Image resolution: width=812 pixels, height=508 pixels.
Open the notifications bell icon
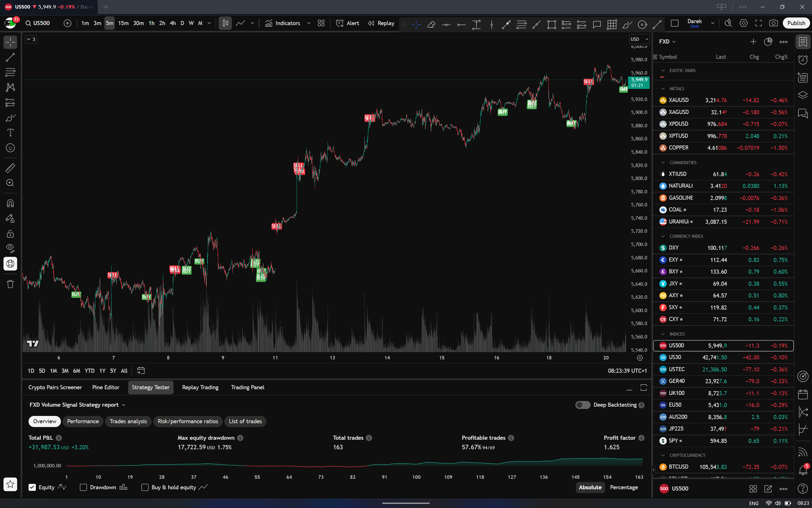(x=802, y=470)
